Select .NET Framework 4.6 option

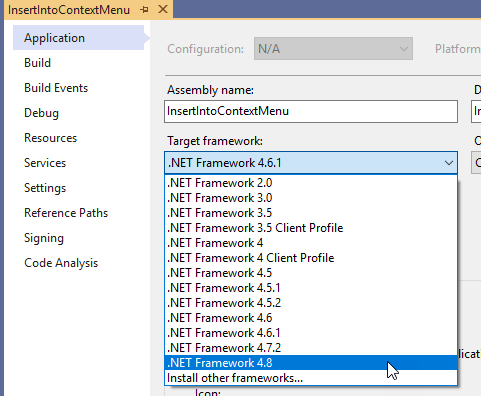311,318
